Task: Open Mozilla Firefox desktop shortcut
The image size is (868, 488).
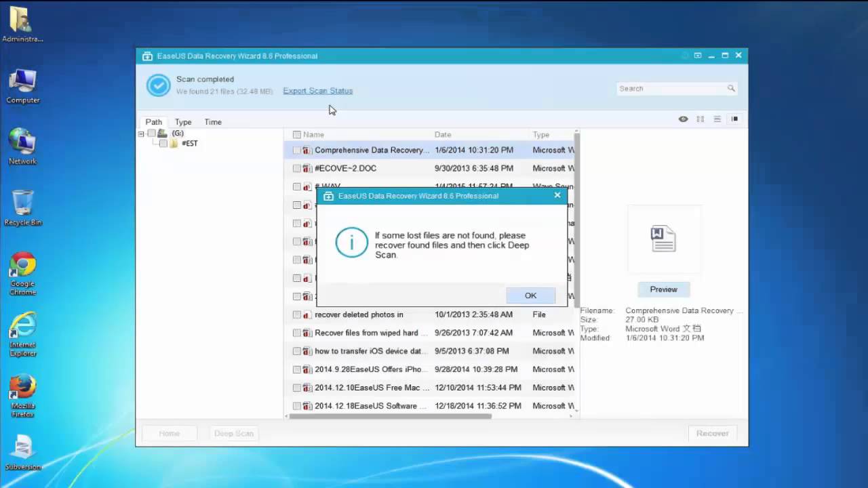Action: click(23, 396)
